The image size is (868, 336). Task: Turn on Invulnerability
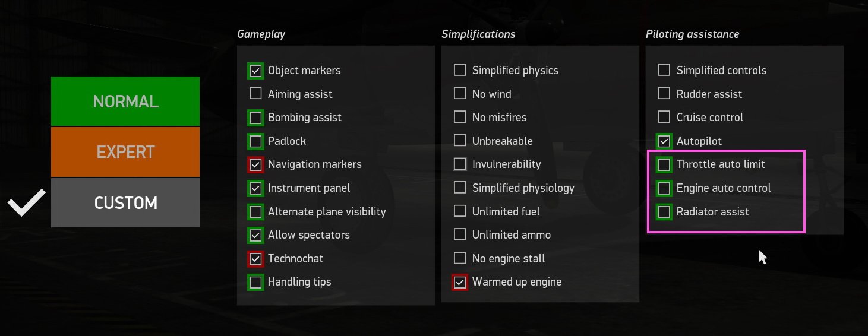(460, 164)
